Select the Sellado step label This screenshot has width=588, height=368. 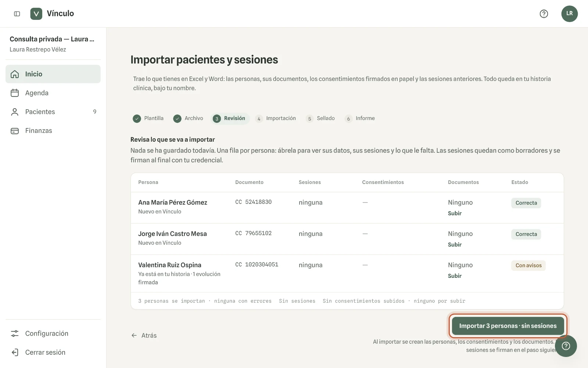click(x=326, y=118)
